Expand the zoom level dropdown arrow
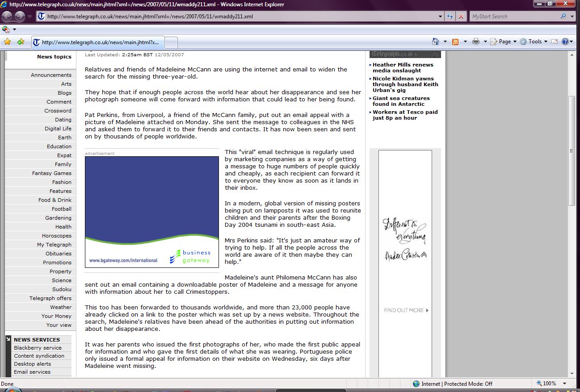This screenshot has width=580, height=392. coord(565,384)
